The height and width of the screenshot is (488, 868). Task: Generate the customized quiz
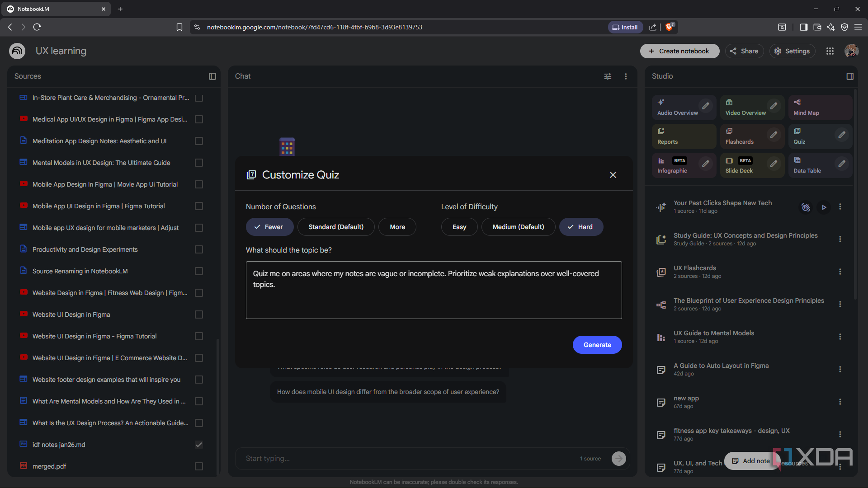[597, 345]
